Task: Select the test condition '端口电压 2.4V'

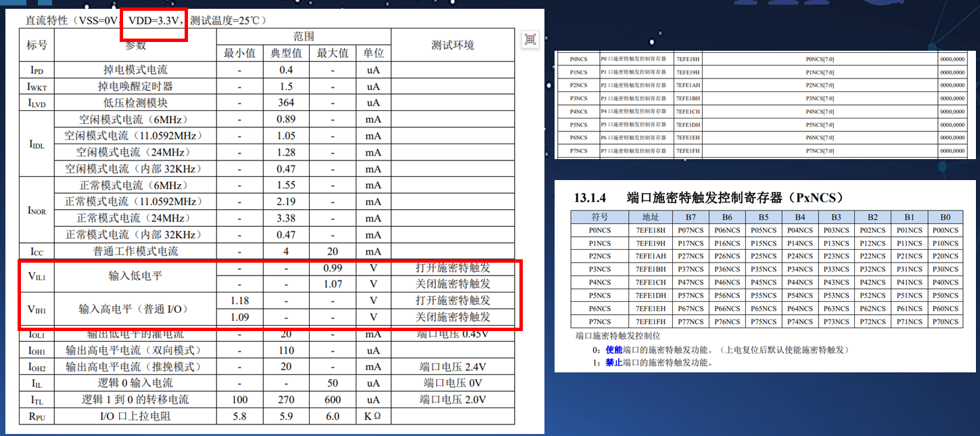Action: 452,366
